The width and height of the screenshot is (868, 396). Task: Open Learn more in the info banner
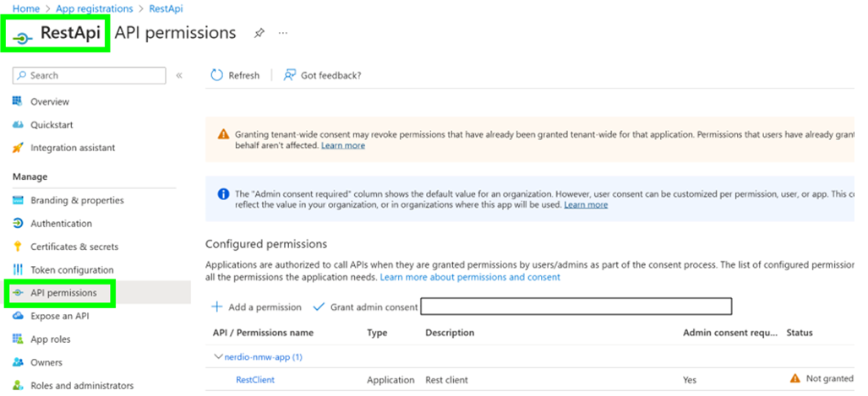586,204
